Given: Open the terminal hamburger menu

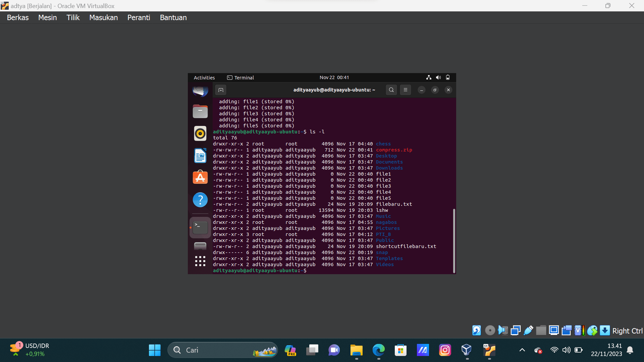Looking at the screenshot, I should pos(405,90).
